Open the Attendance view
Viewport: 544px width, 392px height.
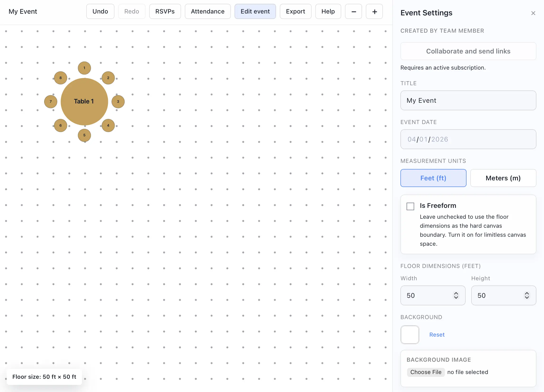coord(208,11)
